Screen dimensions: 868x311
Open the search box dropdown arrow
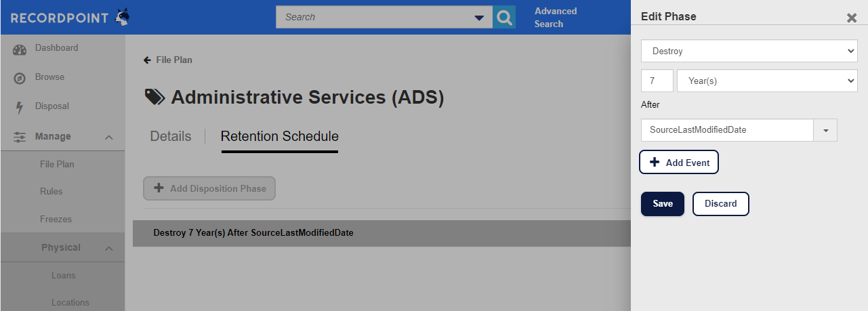point(479,18)
